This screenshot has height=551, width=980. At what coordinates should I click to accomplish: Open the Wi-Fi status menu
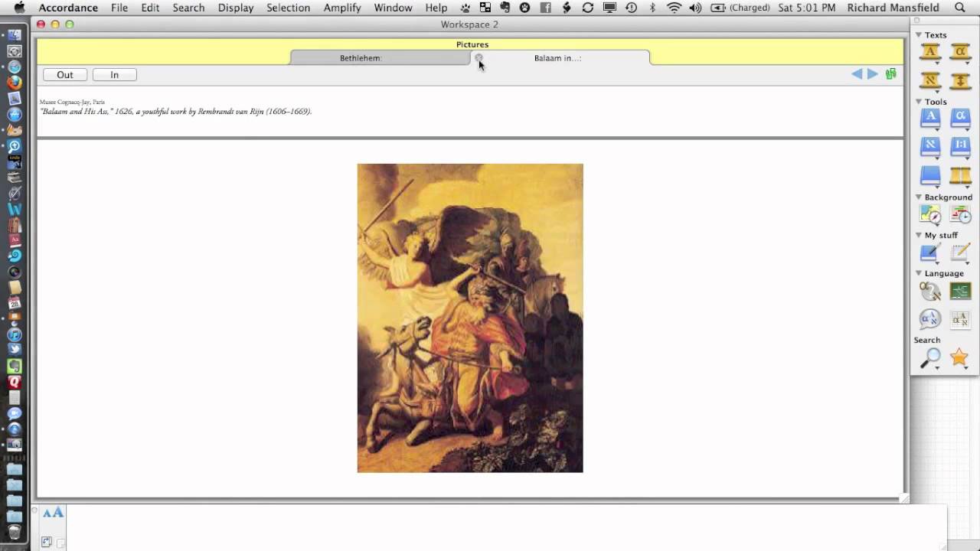point(674,8)
